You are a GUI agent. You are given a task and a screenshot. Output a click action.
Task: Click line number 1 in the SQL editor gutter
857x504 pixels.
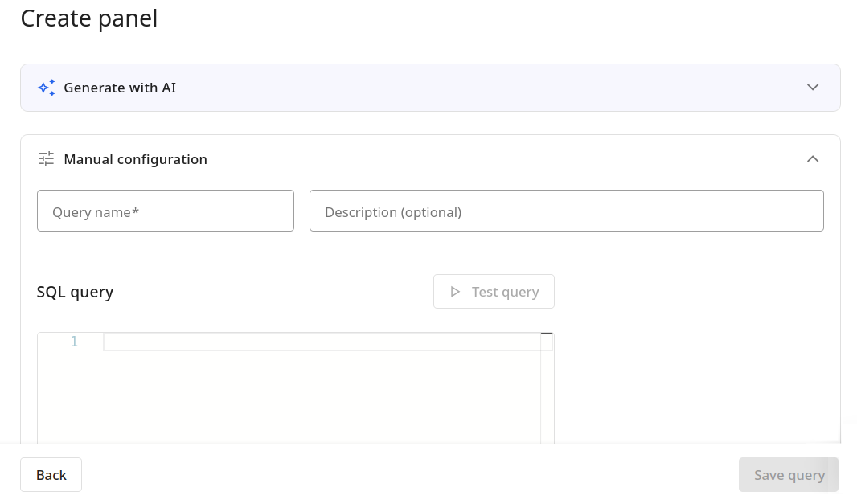tap(74, 342)
